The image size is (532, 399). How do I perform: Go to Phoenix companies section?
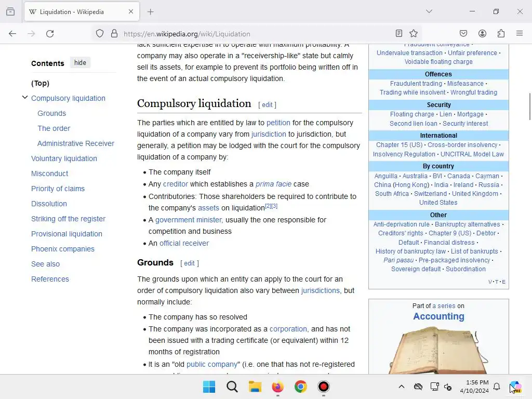[x=63, y=249]
